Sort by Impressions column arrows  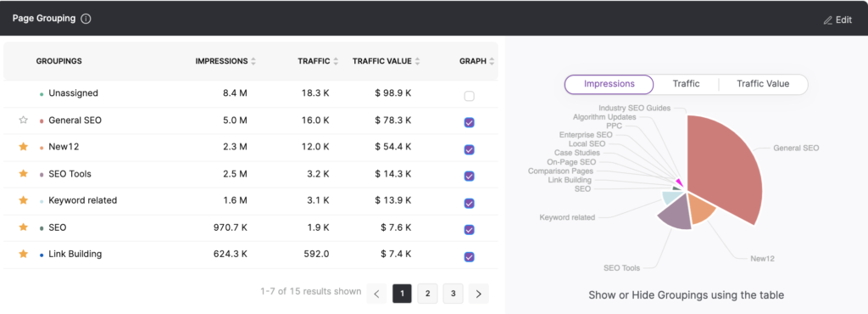coord(253,61)
